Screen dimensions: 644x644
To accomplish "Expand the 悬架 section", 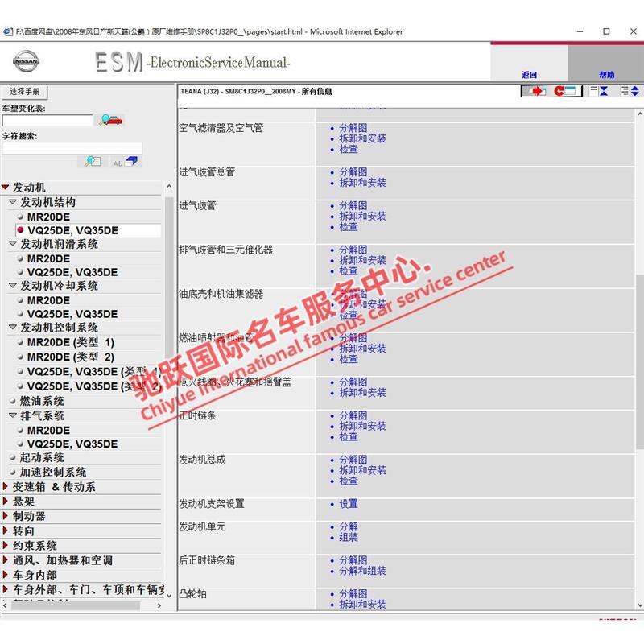I will (x=6, y=501).
